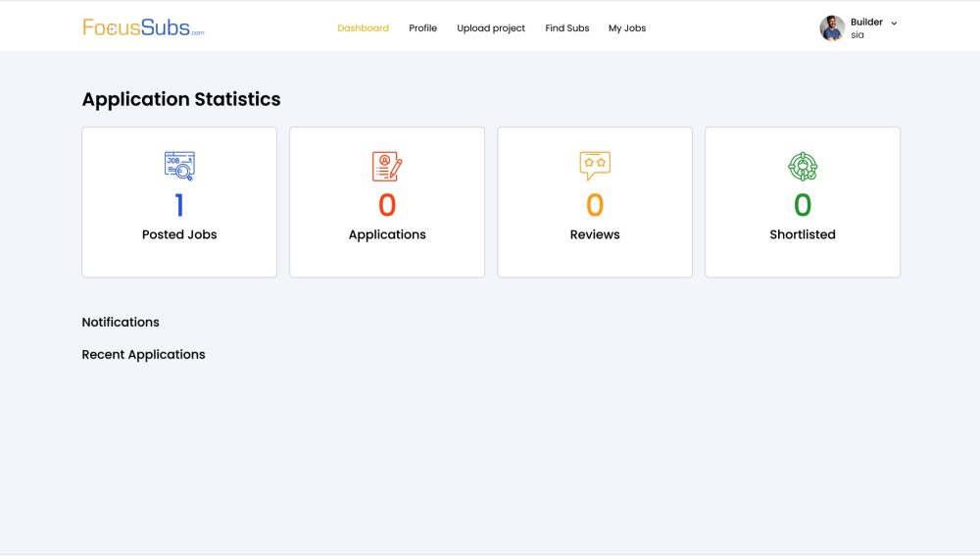Select the Shortlisted card label

click(803, 235)
